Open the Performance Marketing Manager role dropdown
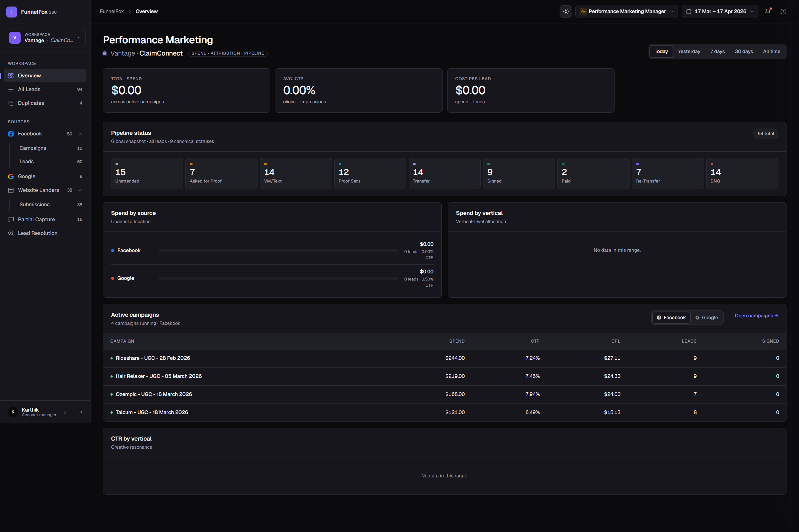This screenshot has height=532, width=799. (x=626, y=12)
